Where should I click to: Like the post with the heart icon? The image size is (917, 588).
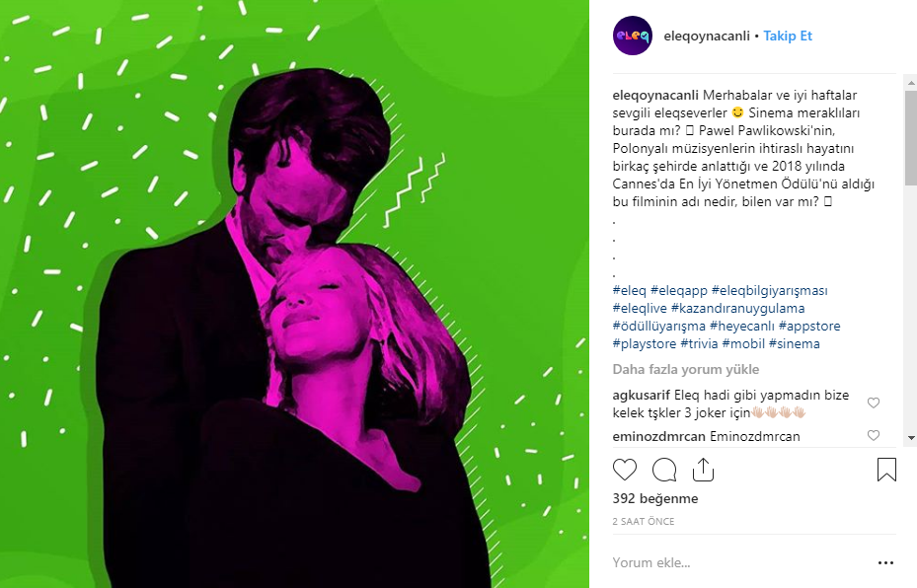point(625,470)
